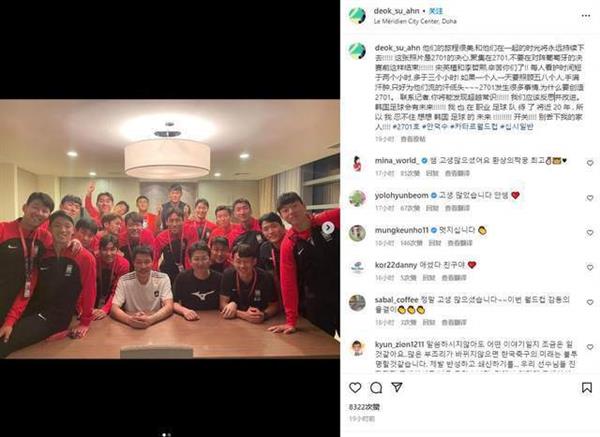Like the post with heart icon
Screen dimensions: 600x437
click(355, 388)
